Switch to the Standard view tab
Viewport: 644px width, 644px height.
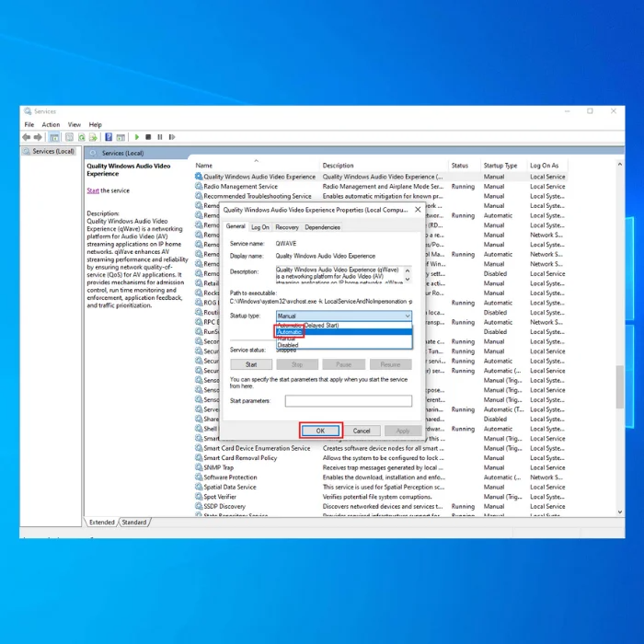pos(134,523)
